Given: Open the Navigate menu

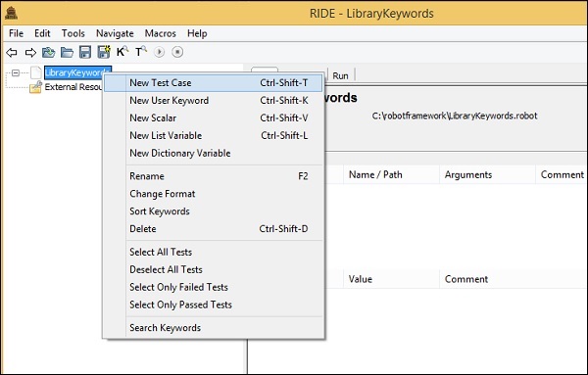Looking at the screenshot, I should pos(115,33).
